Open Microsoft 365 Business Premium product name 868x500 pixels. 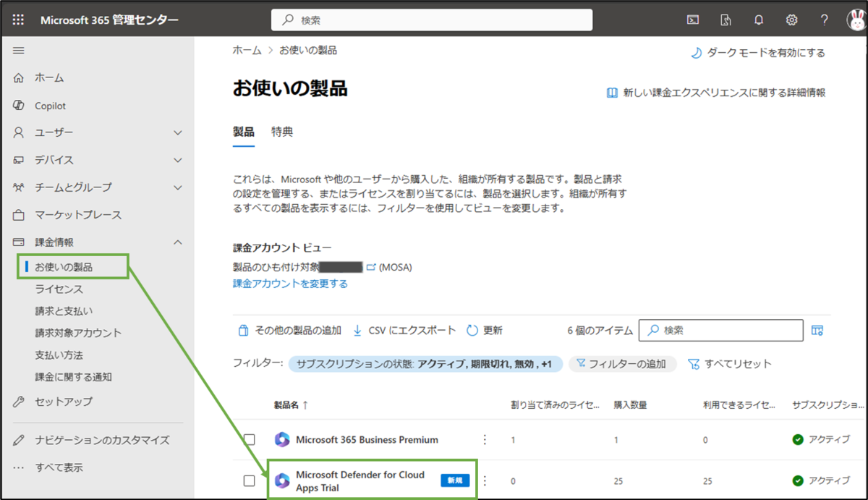tap(367, 439)
